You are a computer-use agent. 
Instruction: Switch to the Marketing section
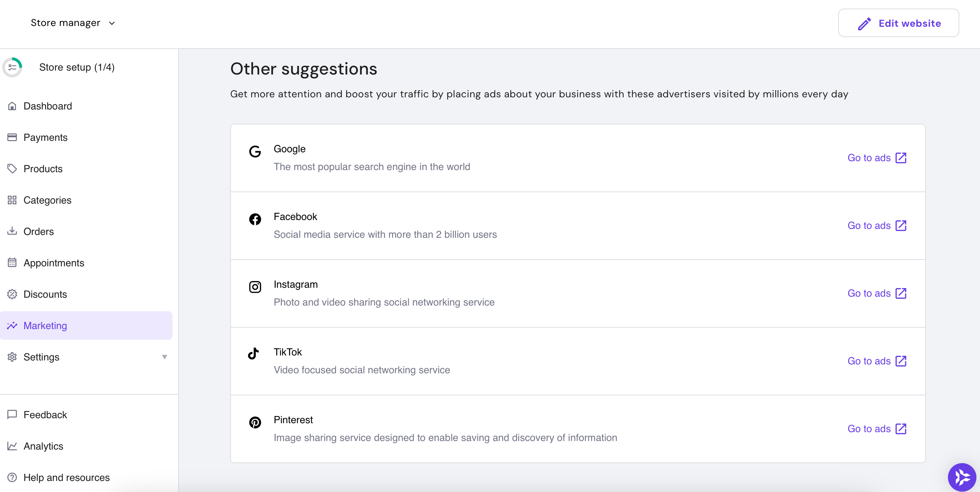45,326
